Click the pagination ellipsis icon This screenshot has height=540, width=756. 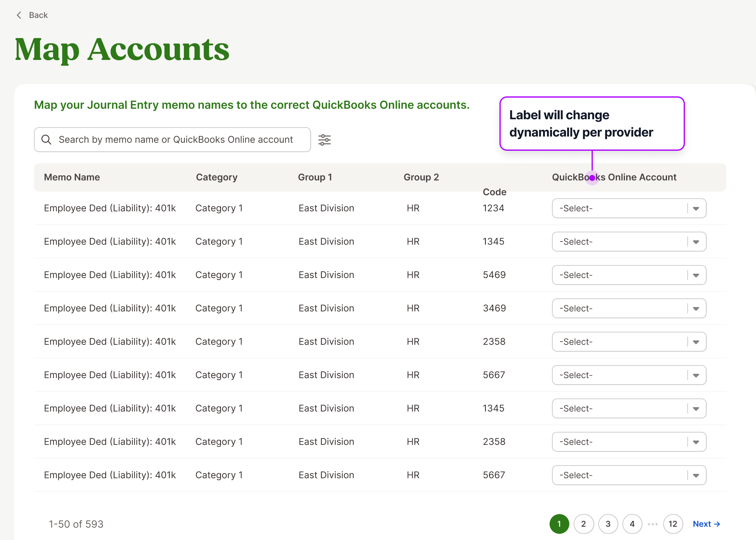tap(653, 524)
